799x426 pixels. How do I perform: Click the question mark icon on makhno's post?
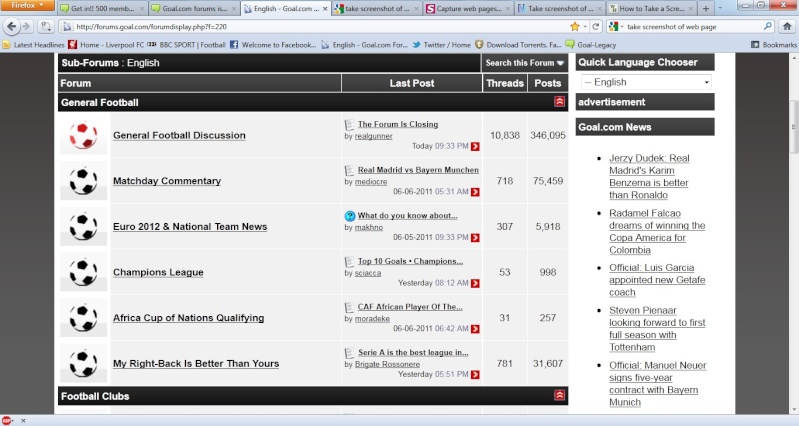click(350, 216)
